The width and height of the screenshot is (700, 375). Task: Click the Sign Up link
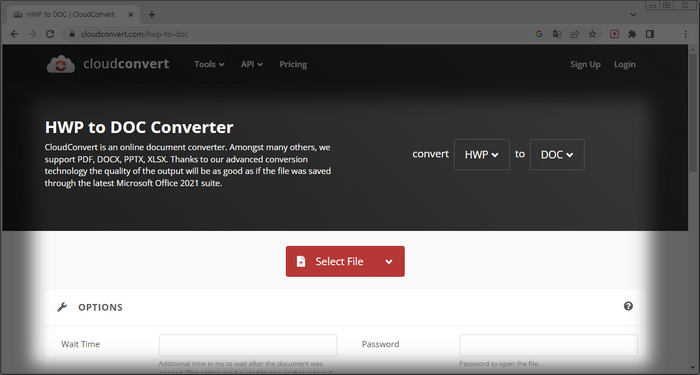tap(585, 64)
